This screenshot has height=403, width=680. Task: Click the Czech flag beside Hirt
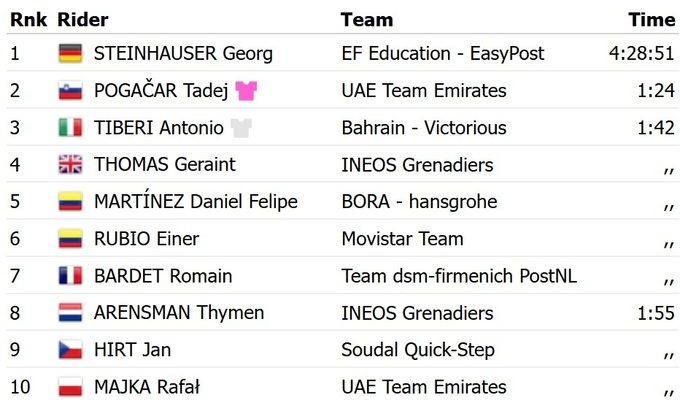[70, 350]
